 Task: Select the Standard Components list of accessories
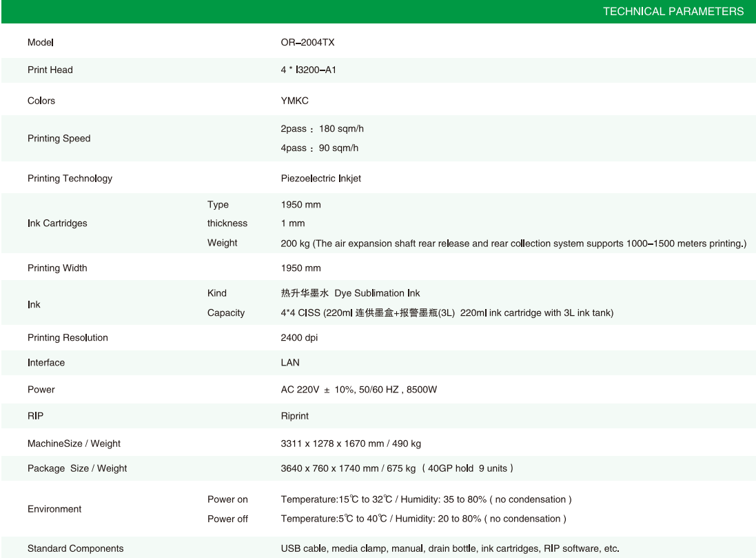pyautogui.click(x=449, y=549)
